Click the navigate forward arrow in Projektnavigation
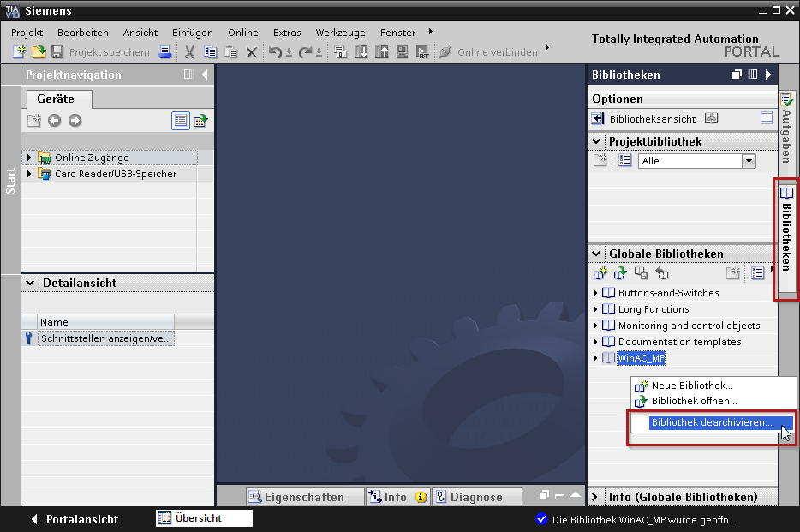800x532 pixels. point(75,121)
